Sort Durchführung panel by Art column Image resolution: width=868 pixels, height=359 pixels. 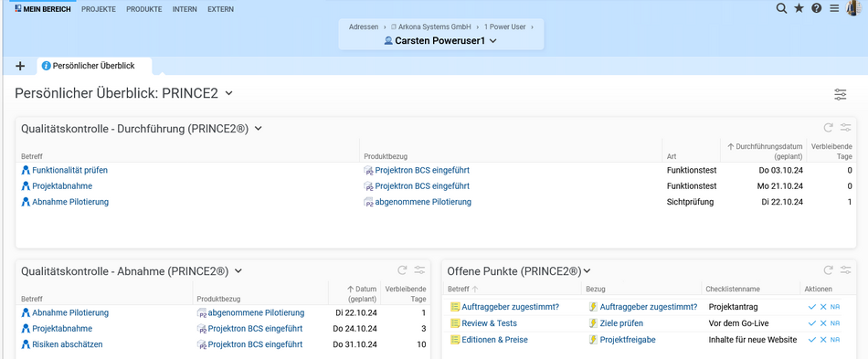(672, 156)
